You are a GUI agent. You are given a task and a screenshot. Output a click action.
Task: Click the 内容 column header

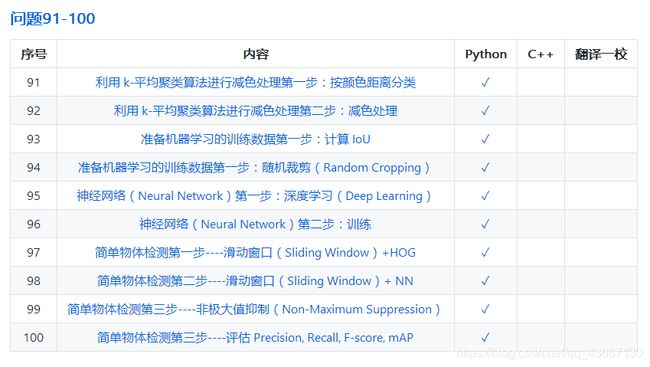pyautogui.click(x=256, y=54)
